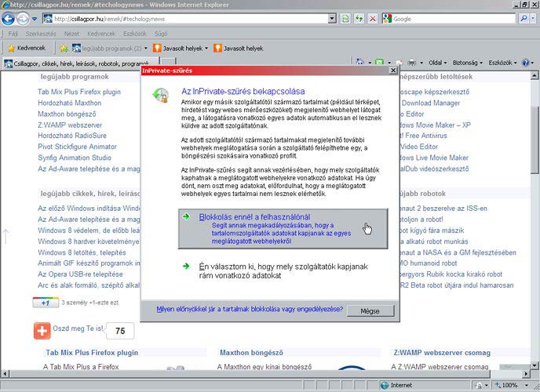Open the legújabb programok (2) feed

pyautogui.click(x=107, y=49)
